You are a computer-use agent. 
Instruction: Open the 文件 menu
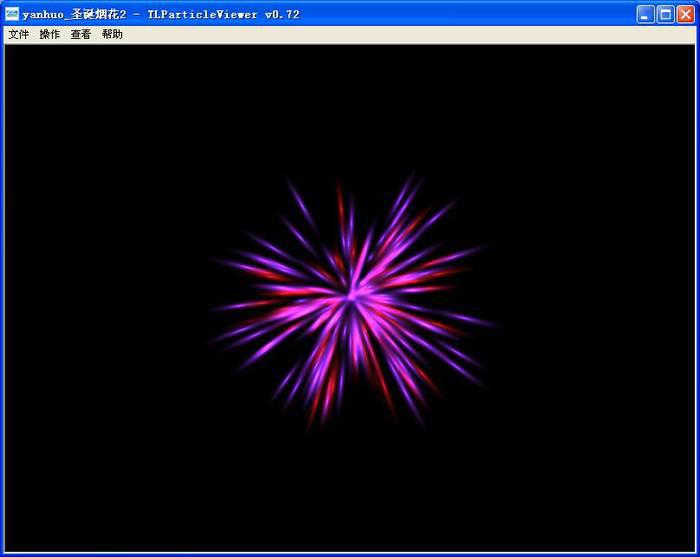(x=19, y=34)
